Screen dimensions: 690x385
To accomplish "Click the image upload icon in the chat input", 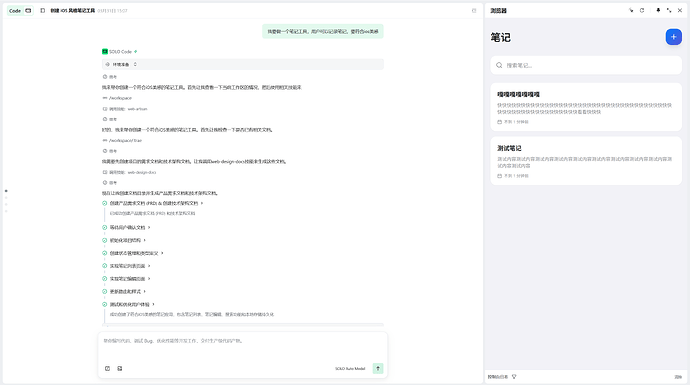I will pyautogui.click(x=120, y=368).
